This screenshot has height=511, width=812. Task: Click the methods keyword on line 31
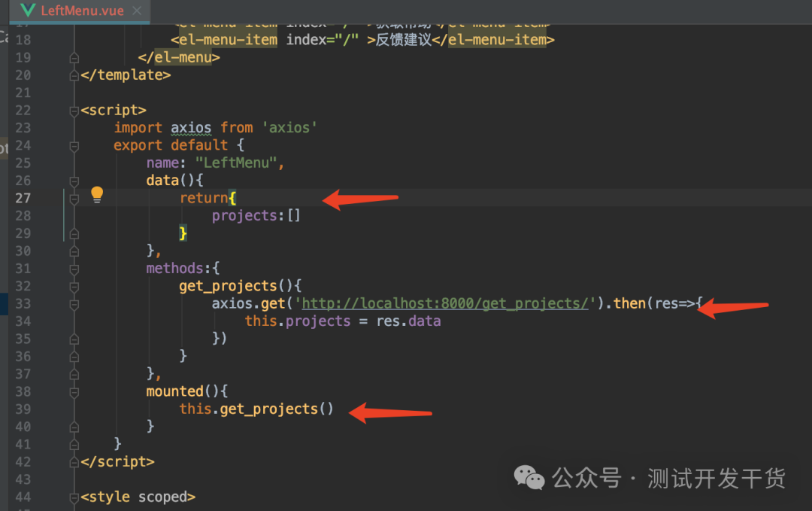click(x=175, y=269)
